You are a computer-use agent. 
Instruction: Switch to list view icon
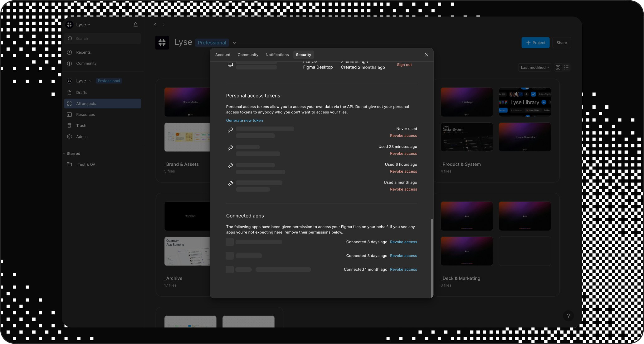coord(566,67)
